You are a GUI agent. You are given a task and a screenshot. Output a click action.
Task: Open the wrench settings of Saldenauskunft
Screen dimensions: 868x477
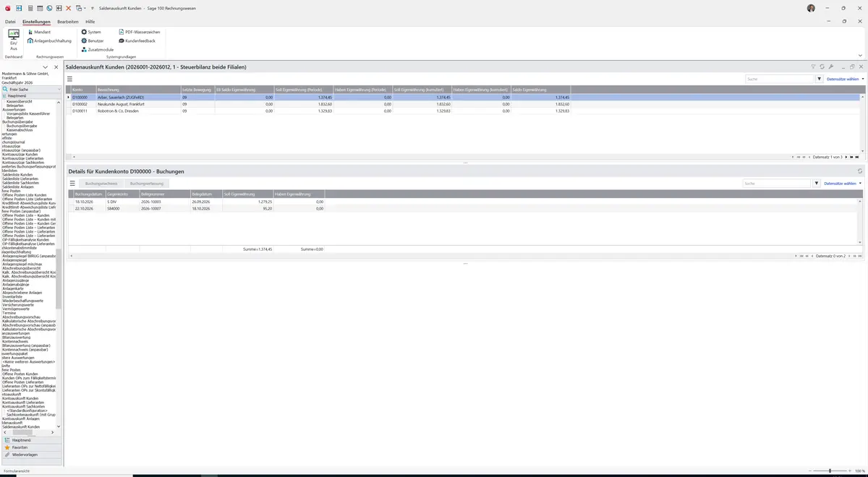[x=831, y=66]
